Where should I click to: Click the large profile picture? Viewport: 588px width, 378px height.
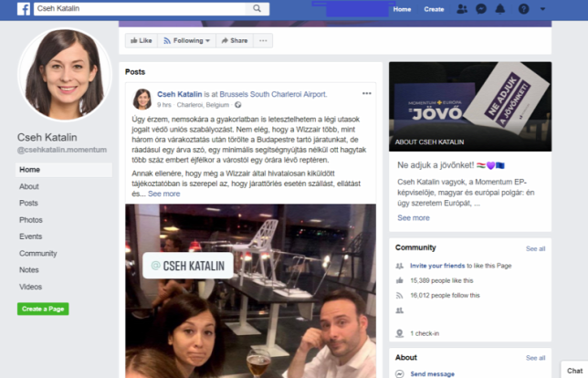click(x=65, y=75)
